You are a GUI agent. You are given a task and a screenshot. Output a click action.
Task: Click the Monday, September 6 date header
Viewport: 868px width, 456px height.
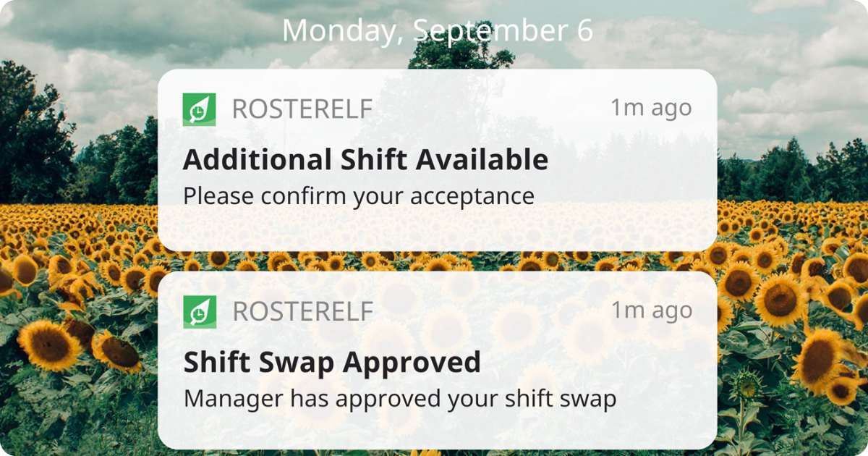tap(438, 31)
